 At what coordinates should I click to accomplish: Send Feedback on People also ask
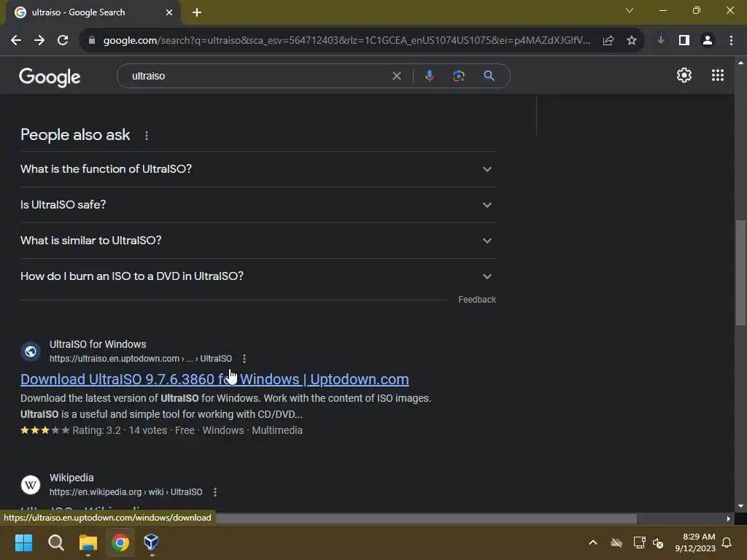[477, 300]
